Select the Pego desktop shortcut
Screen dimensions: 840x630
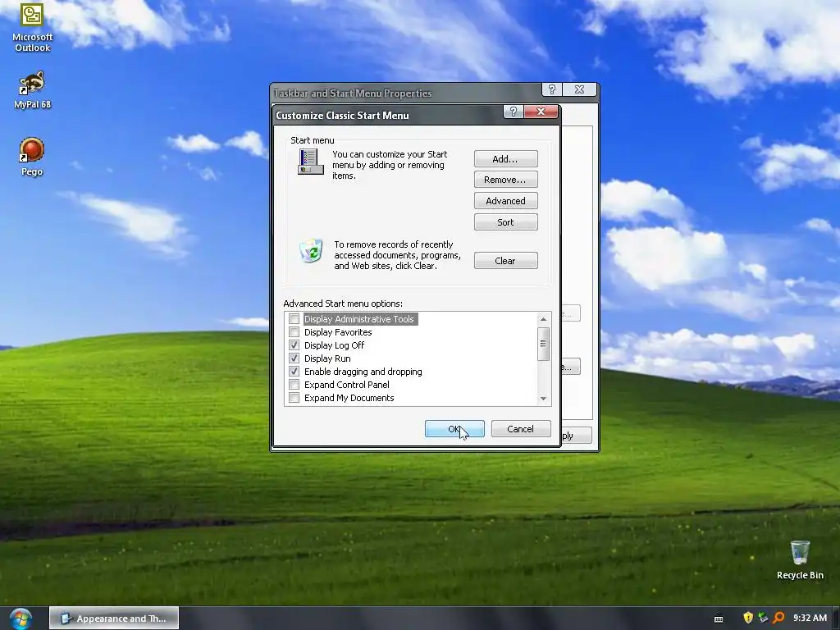32,157
